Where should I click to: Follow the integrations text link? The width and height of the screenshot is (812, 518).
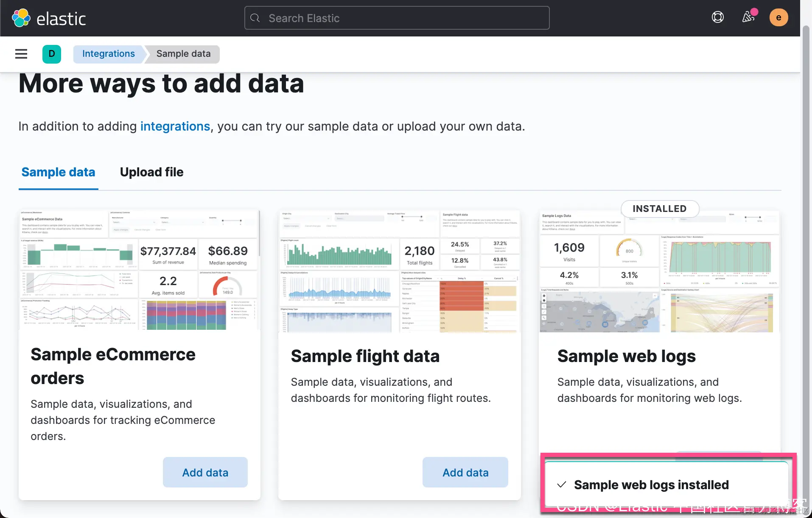coord(175,126)
